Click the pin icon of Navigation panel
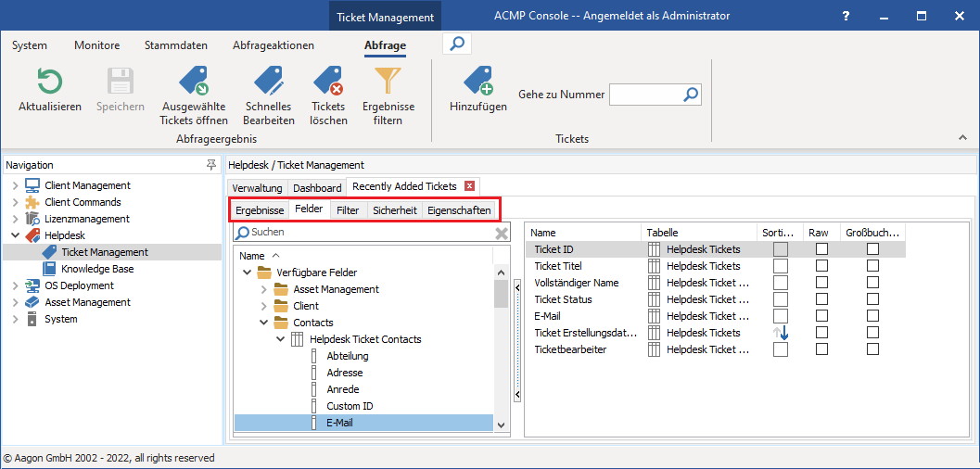Viewport: 980px width, 469px height. (x=212, y=165)
